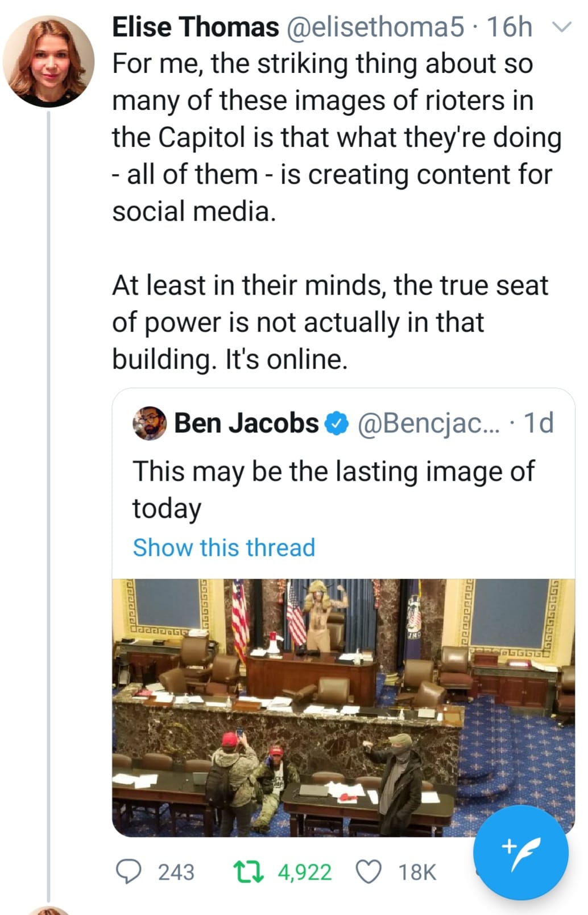Select the Ben Jacobs author name

[246, 423]
